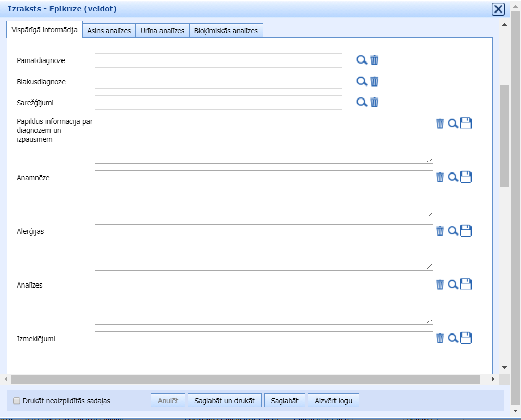Open search for the Sarežģījumi field
The image size is (521, 420).
[362, 102]
